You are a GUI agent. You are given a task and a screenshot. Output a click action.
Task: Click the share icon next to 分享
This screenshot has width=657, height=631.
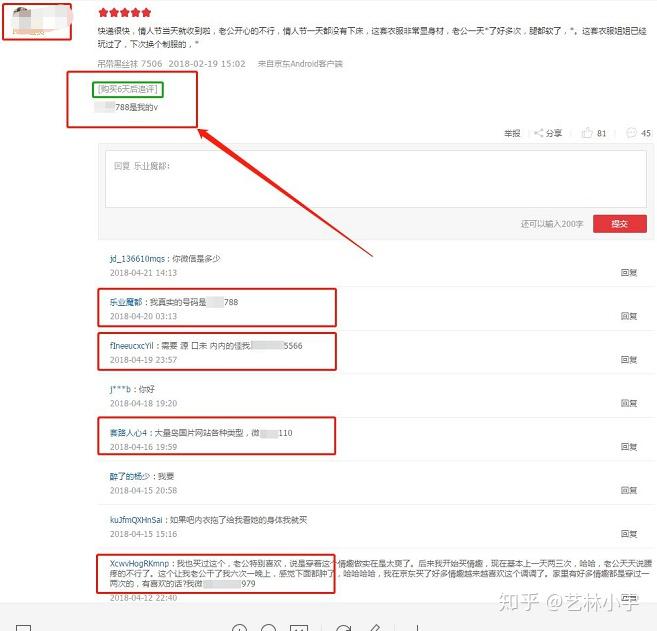point(540,133)
